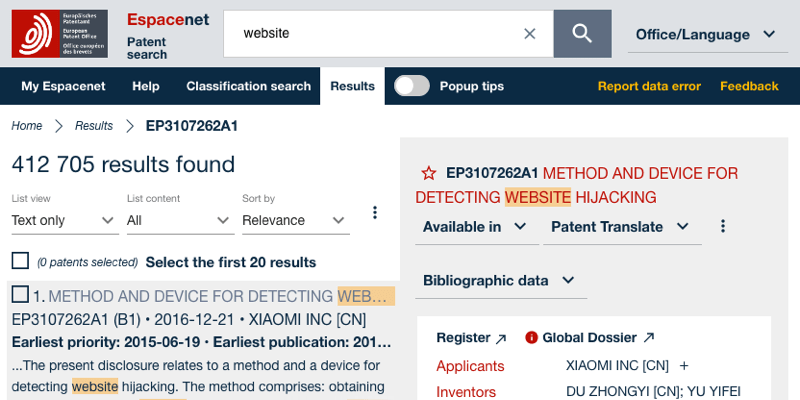Open the Classification search menu item
The height and width of the screenshot is (400, 800).
click(x=248, y=86)
